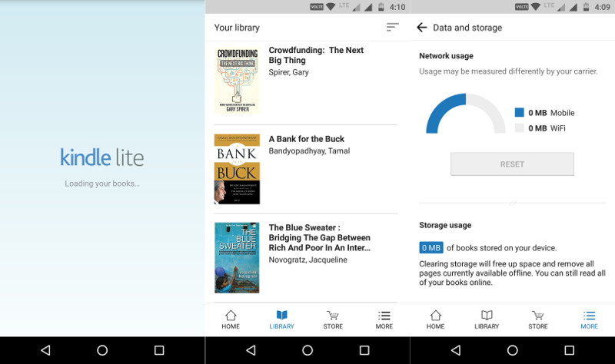
Task: Tap Android home button under Data and storage screen
Action: (512, 350)
